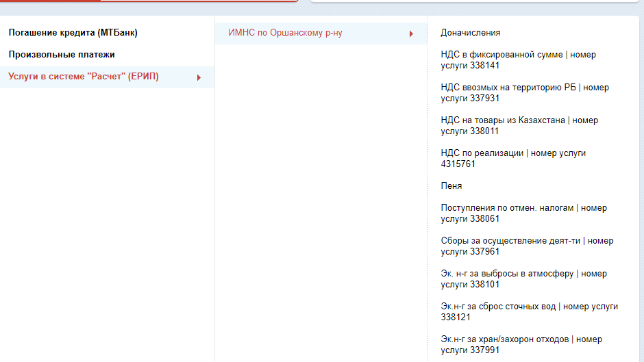Click the red-filled bar at top-left edge
This screenshot has height=362, width=644.
point(48,1)
